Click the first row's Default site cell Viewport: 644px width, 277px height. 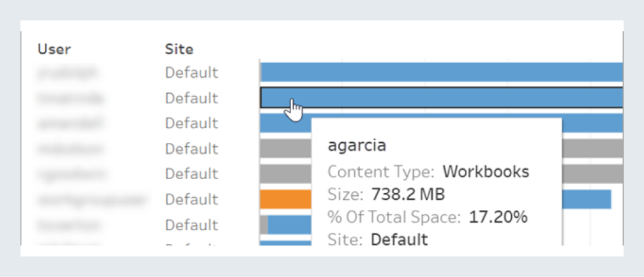[x=192, y=72]
